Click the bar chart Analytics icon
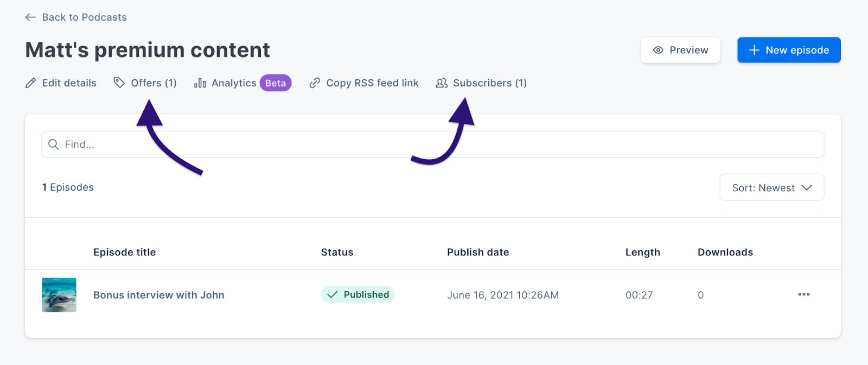The width and height of the screenshot is (868, 365). [x=200, y=83]
